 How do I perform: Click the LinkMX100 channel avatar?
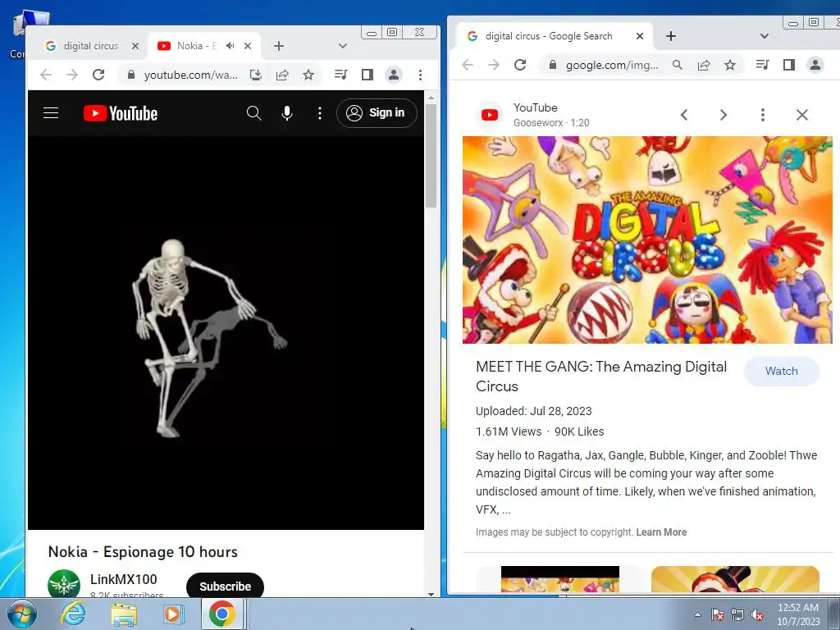click(64, 584)
